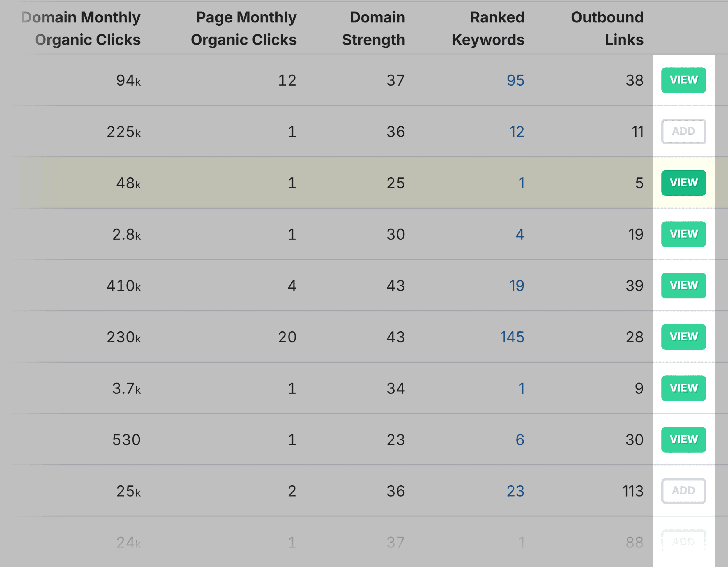This screenshot has height=567, width=728.
Task: Click VIEW button in the 530 row
Action: [683, 439]
